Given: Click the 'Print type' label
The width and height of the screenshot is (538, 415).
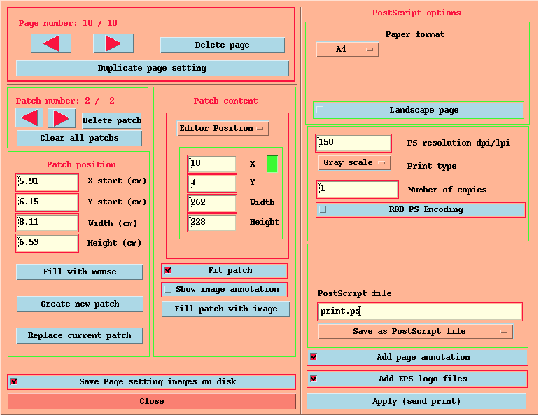Looking at the screenshot, I should pyautogui.click(x=432, y=166).
